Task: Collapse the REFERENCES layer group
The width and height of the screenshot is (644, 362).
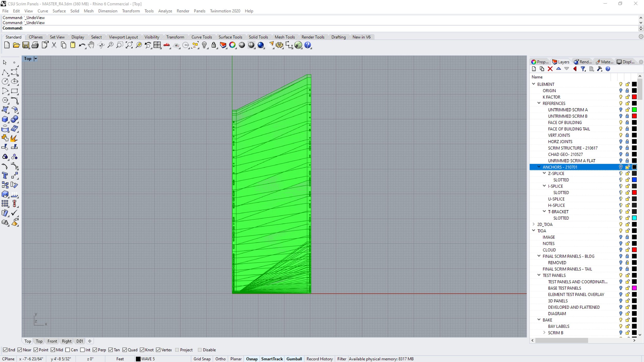Action: (x=539, y=103)
